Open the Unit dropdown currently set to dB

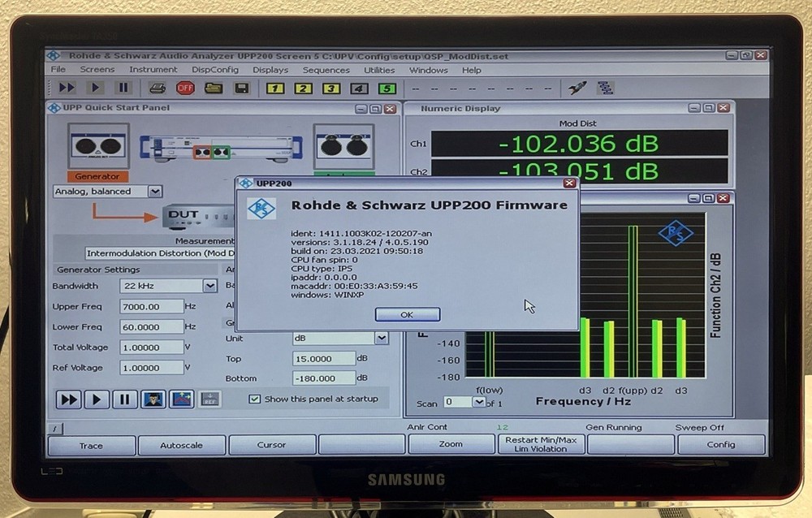click(x=380, y=338)
